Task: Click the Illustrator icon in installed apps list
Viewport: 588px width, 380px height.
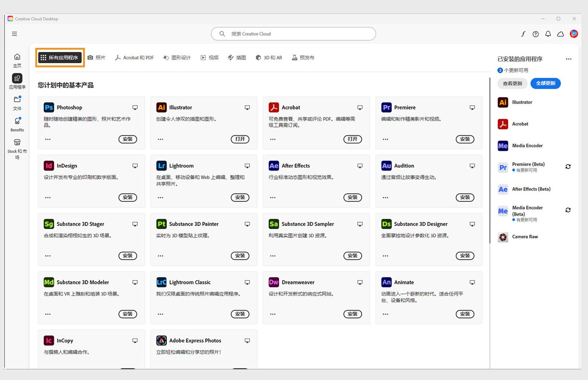Action: pos(502,102)
